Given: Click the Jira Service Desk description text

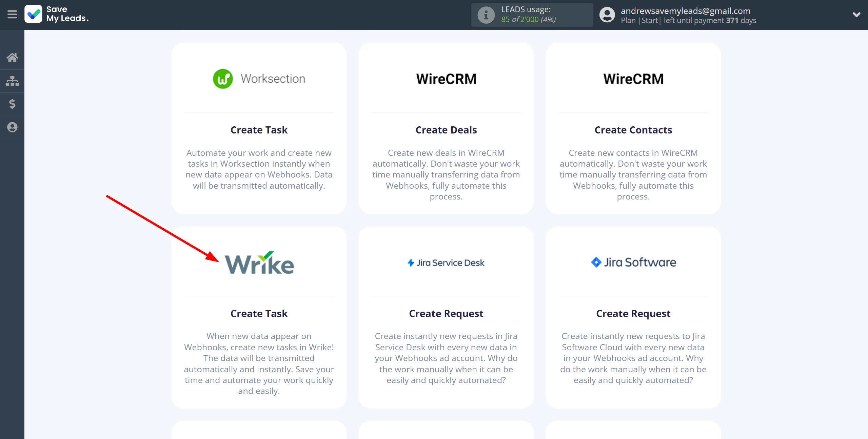Looking at the screenshot, I should (x=446, y=358).
